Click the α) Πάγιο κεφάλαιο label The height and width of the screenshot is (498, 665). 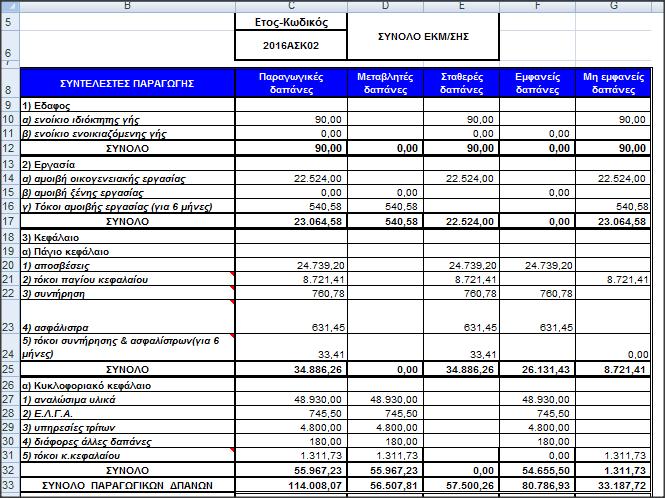pyautogui.click(x=66, y=252)
